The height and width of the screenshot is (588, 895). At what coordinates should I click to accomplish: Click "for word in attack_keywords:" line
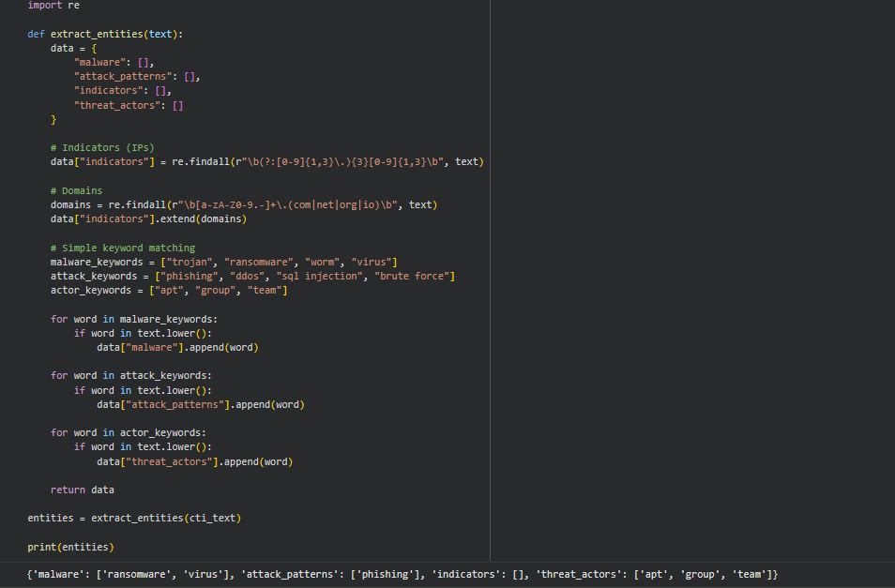pos(131,376)
